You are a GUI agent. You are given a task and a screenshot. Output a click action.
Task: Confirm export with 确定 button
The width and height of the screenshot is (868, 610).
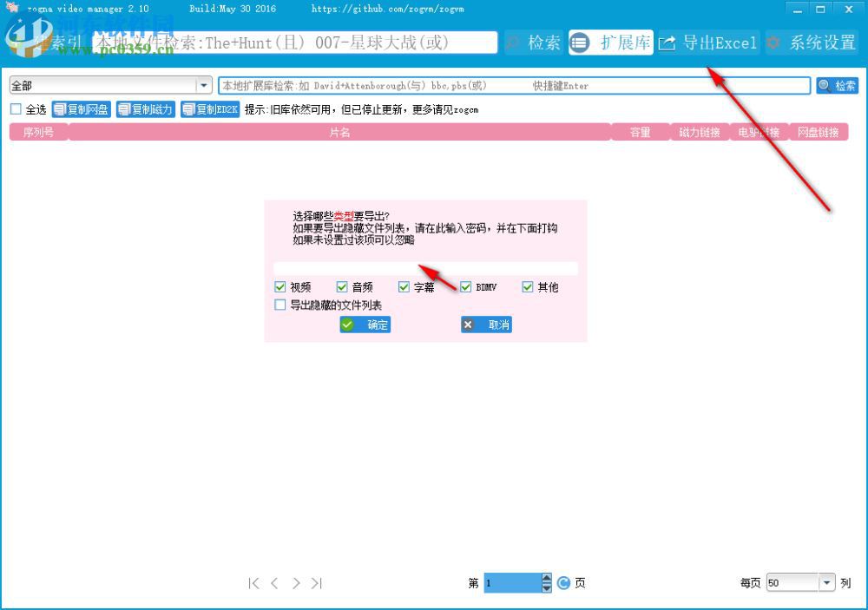tap(365, 325)
